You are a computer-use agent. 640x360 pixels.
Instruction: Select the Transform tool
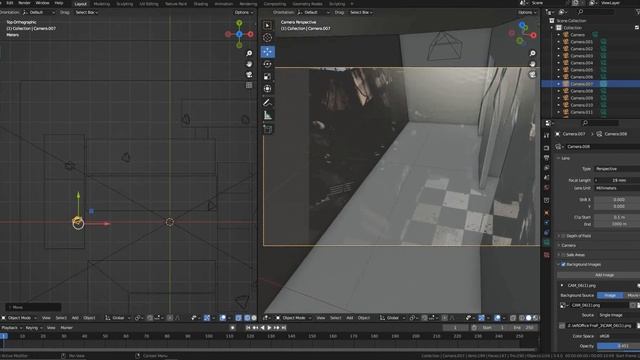pos(267,89)
